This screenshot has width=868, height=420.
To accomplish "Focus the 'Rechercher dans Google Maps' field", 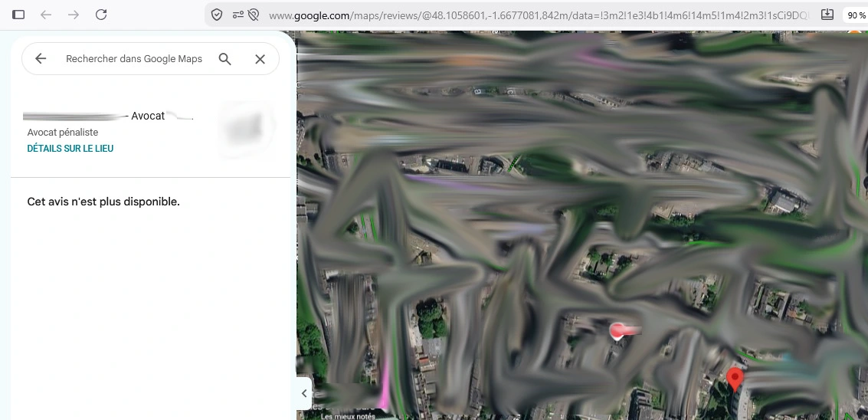I will [x=134, y=59].
